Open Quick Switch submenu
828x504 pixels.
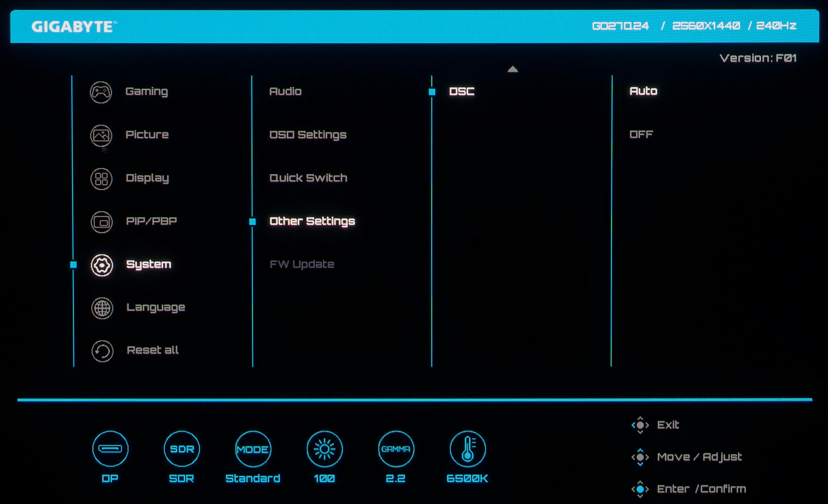(308, 178)
